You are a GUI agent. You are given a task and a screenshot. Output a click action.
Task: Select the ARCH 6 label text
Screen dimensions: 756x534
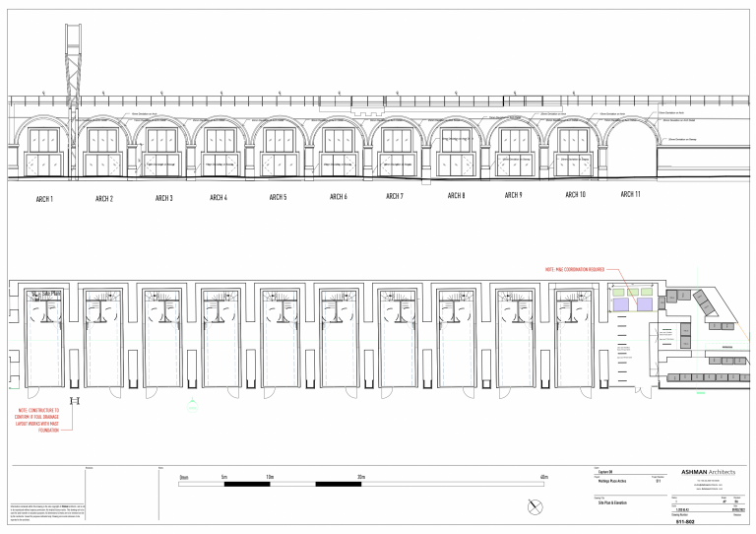point(338,197)
